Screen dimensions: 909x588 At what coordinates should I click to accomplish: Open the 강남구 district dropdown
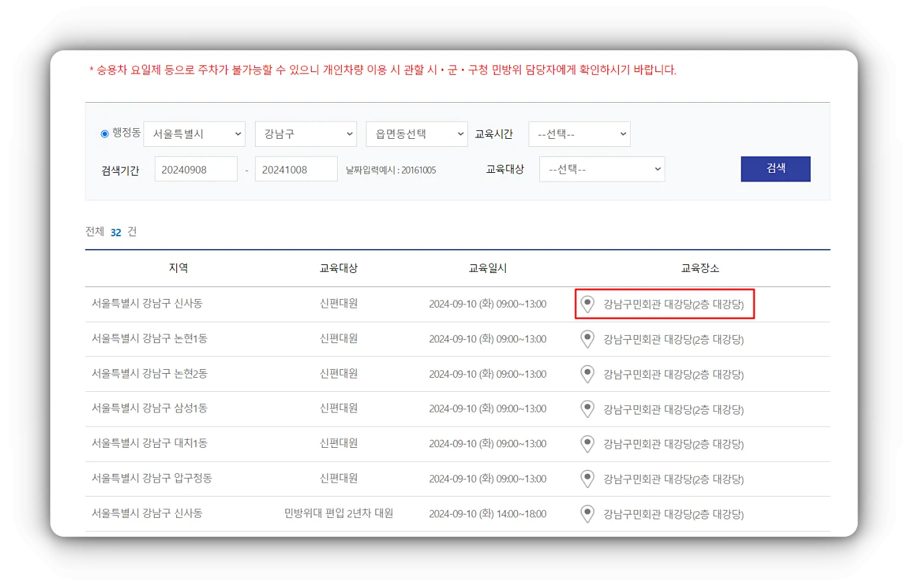(x=306, y=133)
